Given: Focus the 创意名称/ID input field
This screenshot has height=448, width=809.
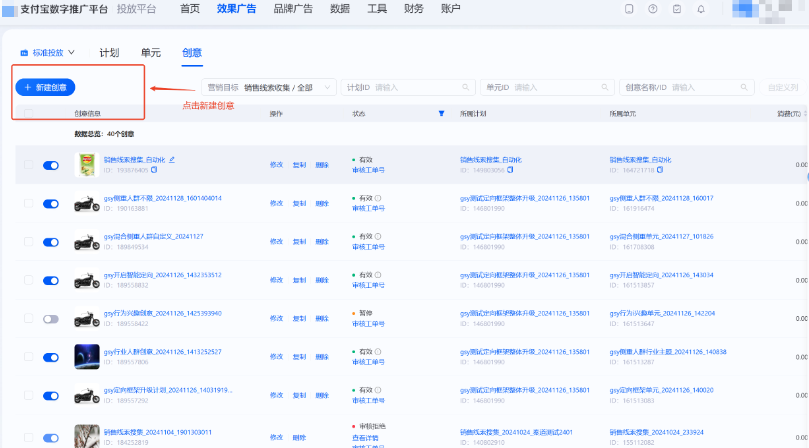Looking at the screenshot, I should click(687, 87).
